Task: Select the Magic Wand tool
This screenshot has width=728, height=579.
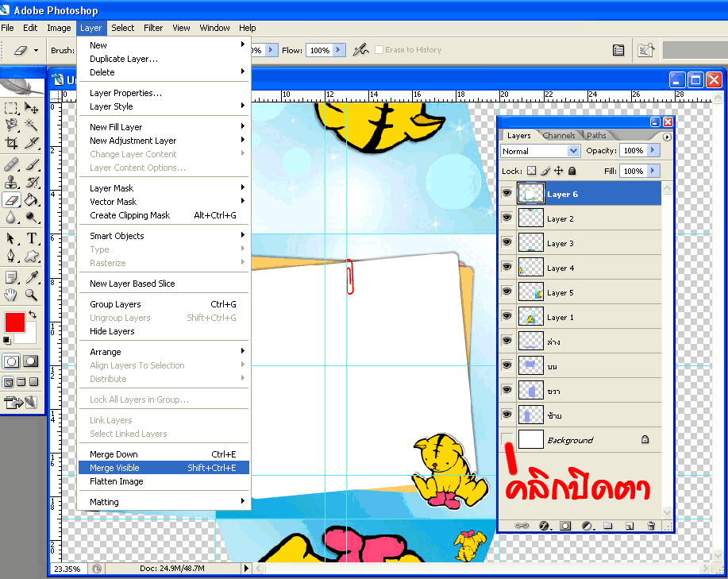Action: (x=31, y=125)
